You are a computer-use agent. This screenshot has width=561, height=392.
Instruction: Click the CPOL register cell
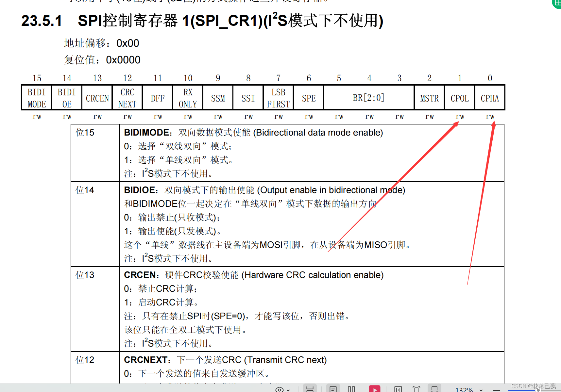(x=460, y=98)
